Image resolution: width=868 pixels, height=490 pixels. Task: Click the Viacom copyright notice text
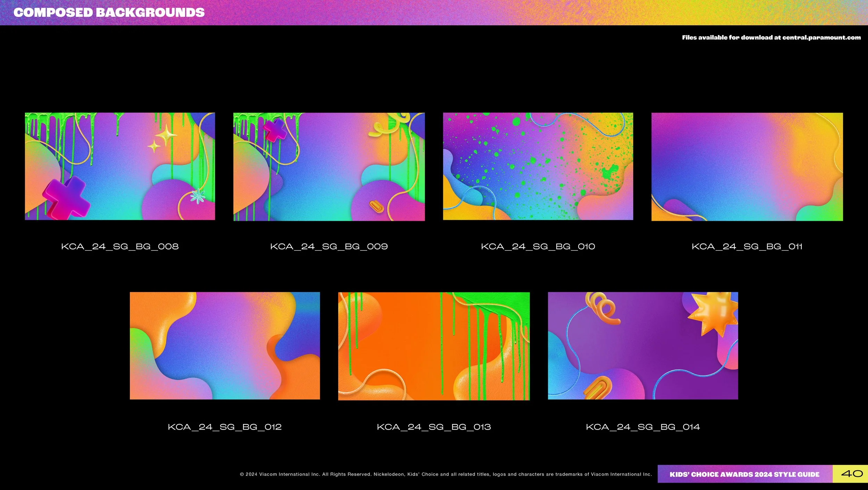446,474
